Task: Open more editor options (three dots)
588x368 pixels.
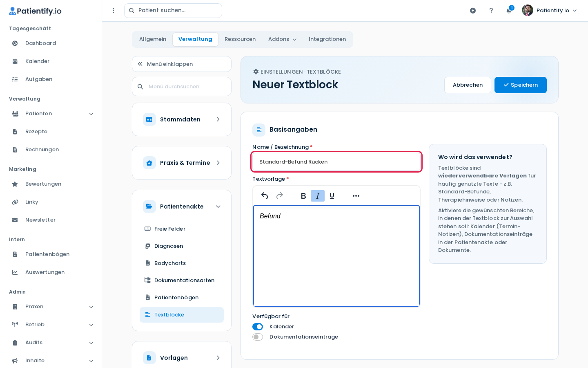Action: [356, 196]
